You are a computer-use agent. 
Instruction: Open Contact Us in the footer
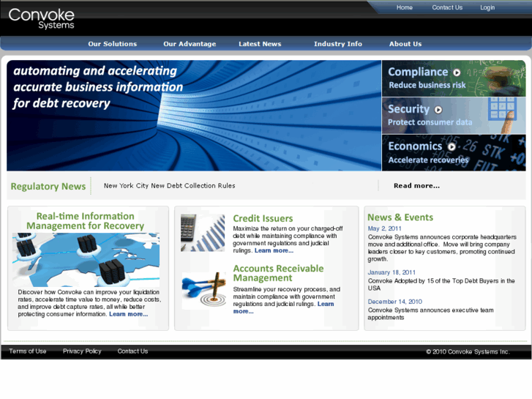[132, 351]
